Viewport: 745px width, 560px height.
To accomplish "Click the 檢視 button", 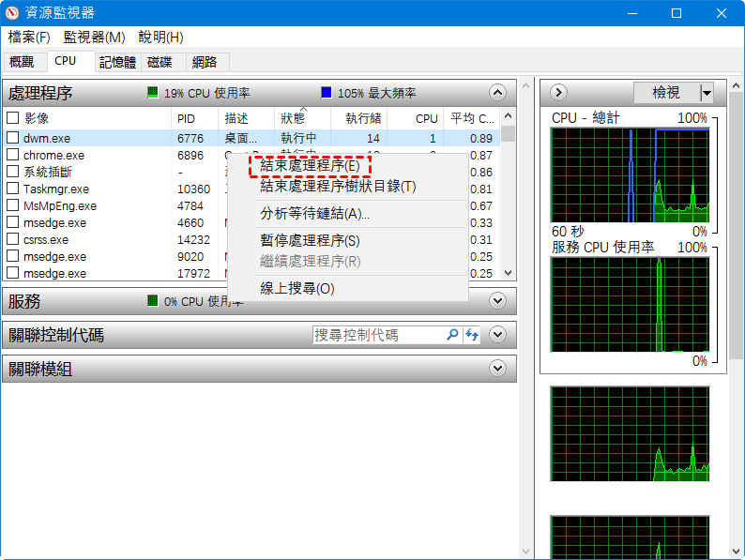I will (666, 92).
